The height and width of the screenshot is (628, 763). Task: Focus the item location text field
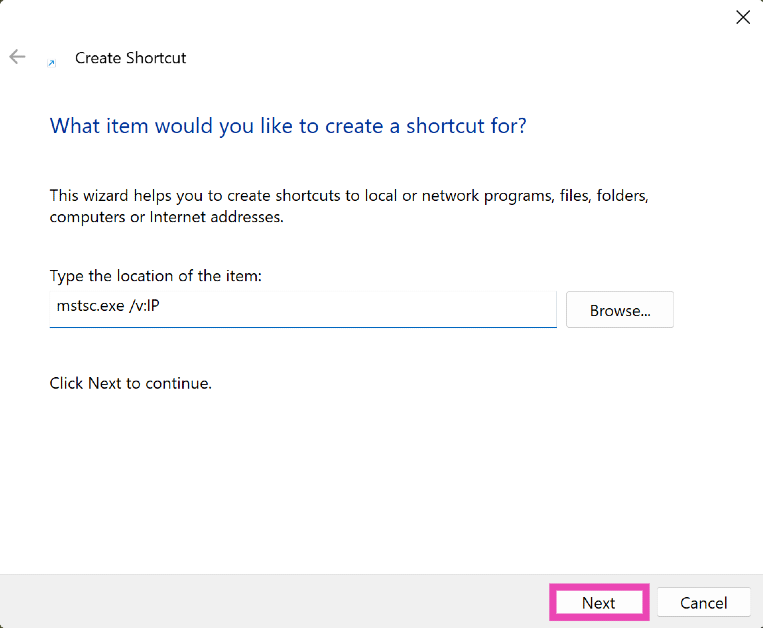[350, 310]
